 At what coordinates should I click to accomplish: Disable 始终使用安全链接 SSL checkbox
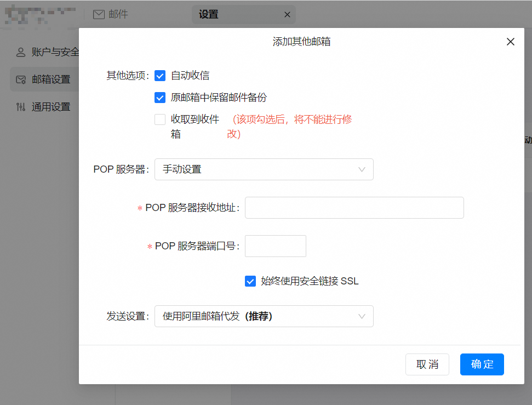(250, 281)
